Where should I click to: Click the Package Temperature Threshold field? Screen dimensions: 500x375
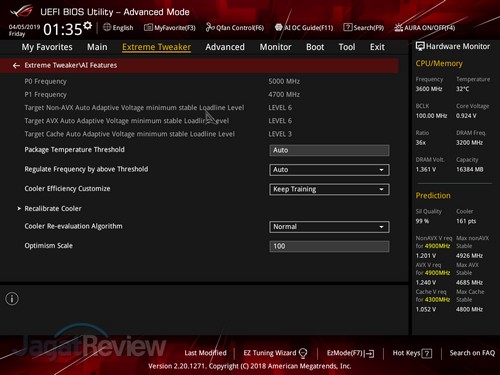coord(329,150)
